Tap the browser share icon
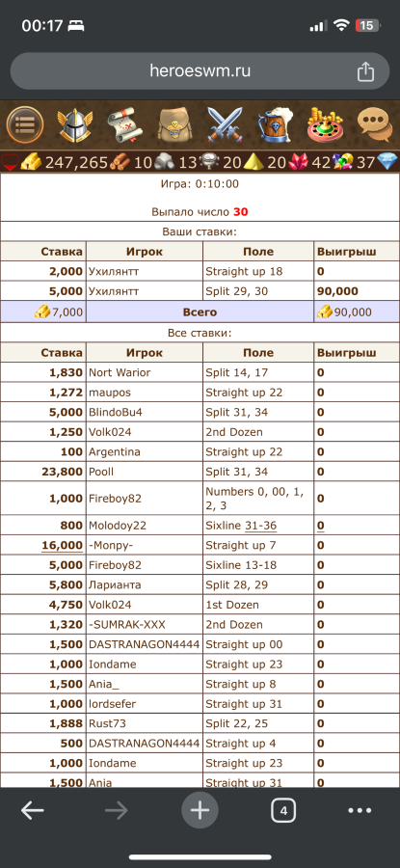Screen dimensions: 400x868 click(x=365, y=71)
